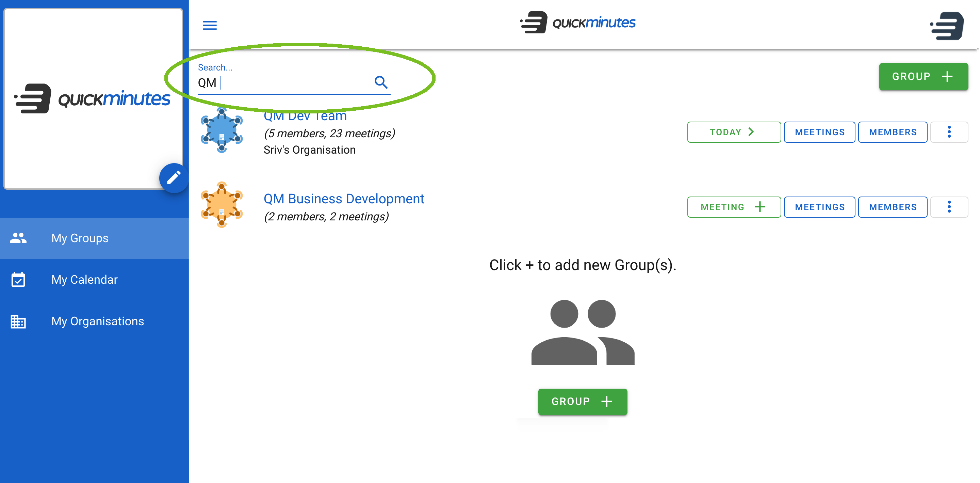This screenshot has width=980, height=483.
Task: Click the profile logo in top-right corner
Action: pyautogui.click(x=947, y=25)
